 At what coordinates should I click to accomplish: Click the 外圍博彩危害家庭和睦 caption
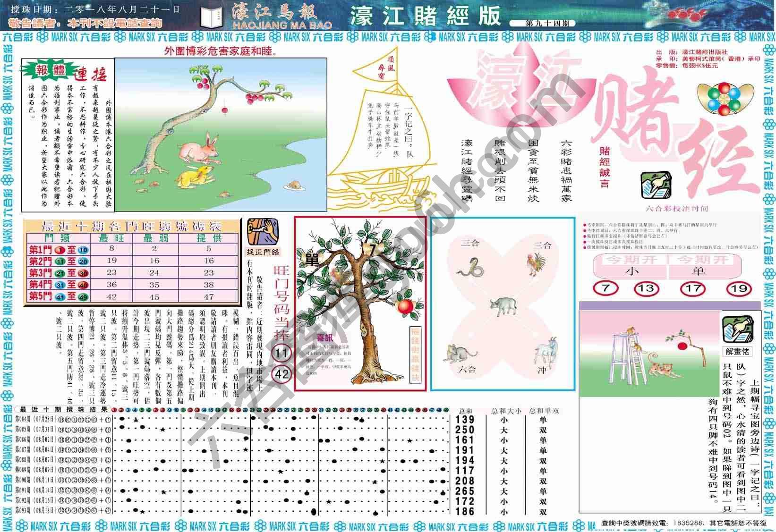(x=221, y=51)
